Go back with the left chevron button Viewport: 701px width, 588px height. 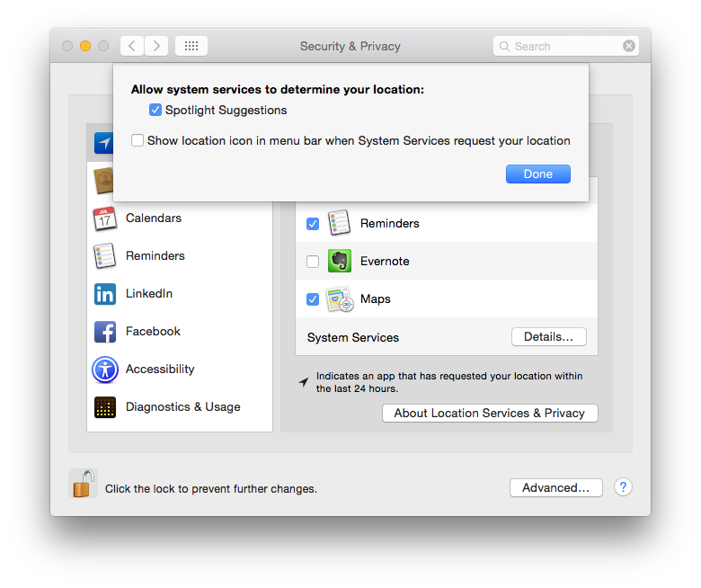tap(132, 46)
